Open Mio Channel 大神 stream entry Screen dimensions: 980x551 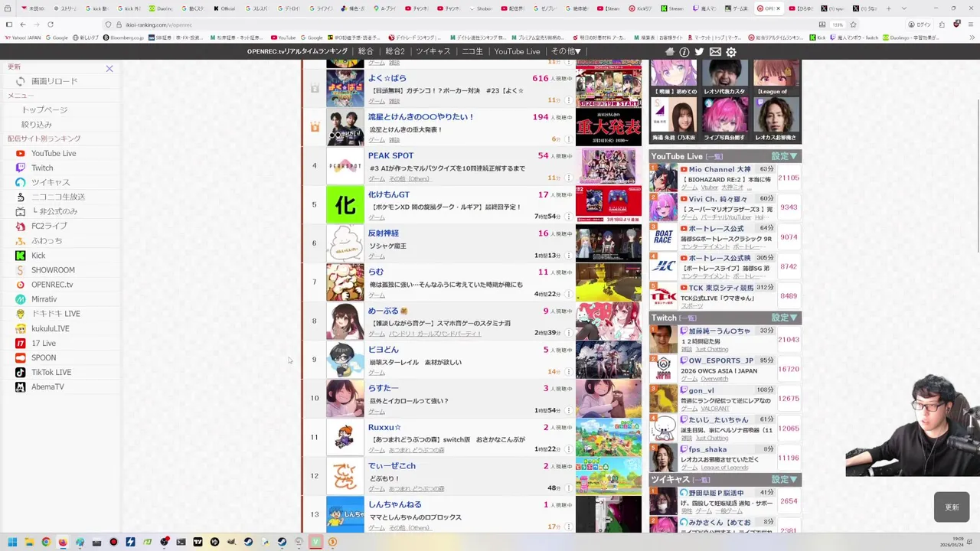point(725,178)
